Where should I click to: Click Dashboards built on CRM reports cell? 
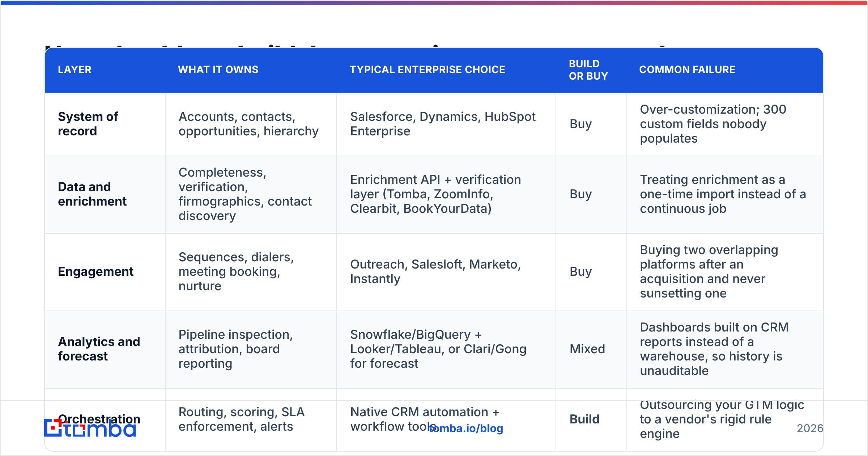(x=725, y=349)
